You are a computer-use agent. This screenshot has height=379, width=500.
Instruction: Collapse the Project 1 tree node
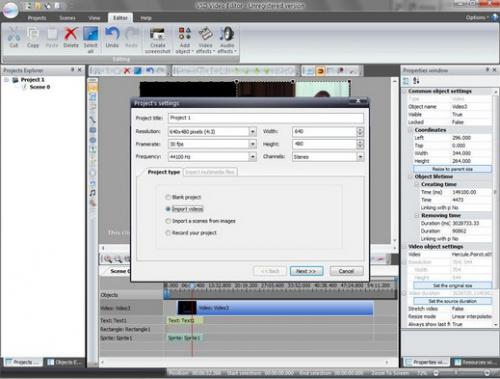tap(6, 80)
